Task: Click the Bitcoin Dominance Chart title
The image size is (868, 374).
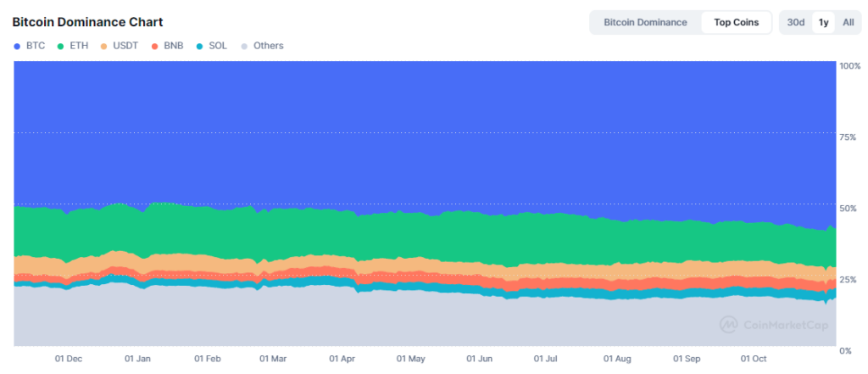Action: pyautogui.click(x=87, y=22)
